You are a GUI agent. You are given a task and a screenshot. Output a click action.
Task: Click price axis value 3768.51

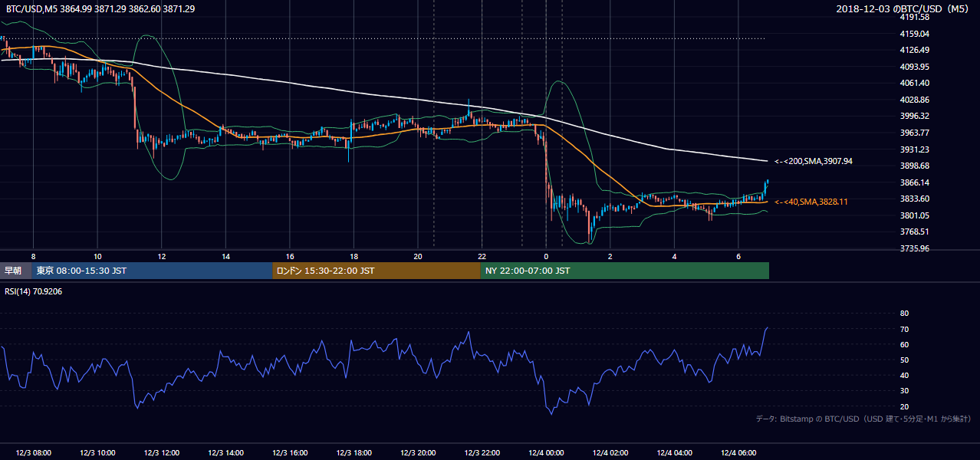(x=914, y=232)
